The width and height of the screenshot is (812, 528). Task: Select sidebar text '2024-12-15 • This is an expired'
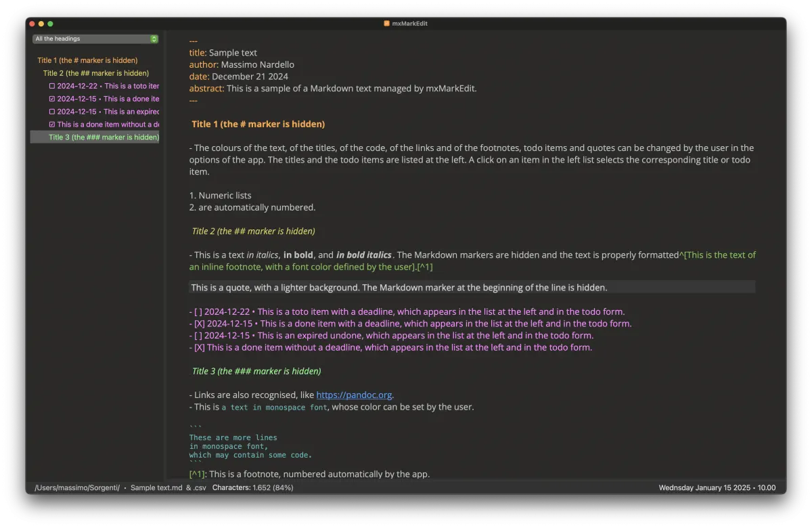(x=108, y=112)
